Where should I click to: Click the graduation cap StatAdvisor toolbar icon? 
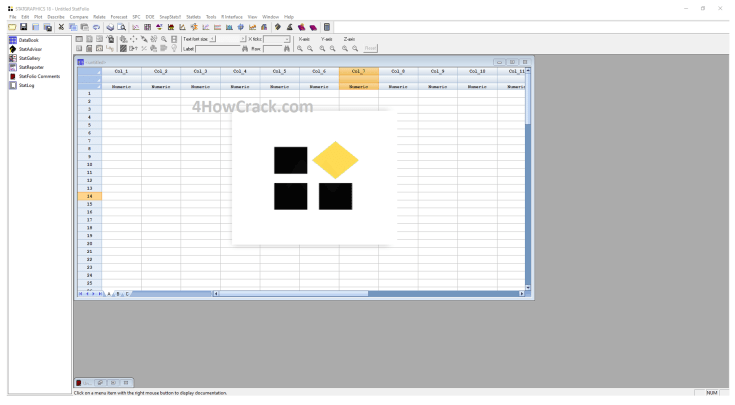pyautogui.click(x=278, y=27)
